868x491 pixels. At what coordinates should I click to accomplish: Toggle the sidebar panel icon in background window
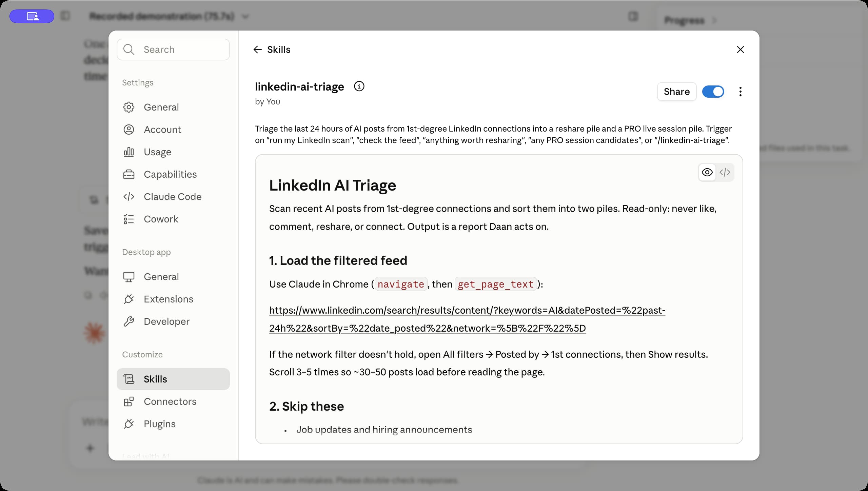65,16
